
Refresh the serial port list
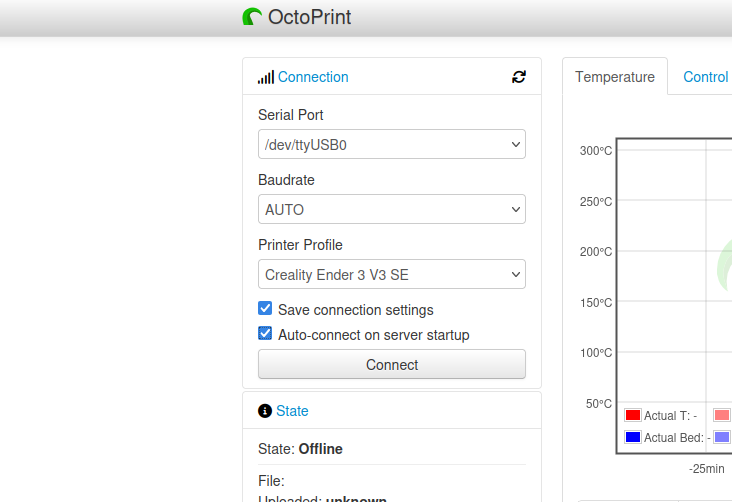tap(518, 77)
